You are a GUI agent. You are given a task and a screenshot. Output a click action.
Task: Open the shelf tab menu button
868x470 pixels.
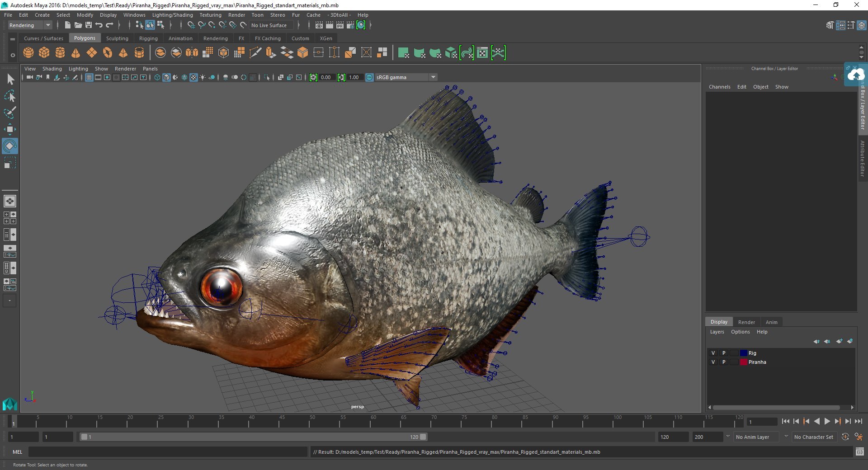[x=13, y=39]
